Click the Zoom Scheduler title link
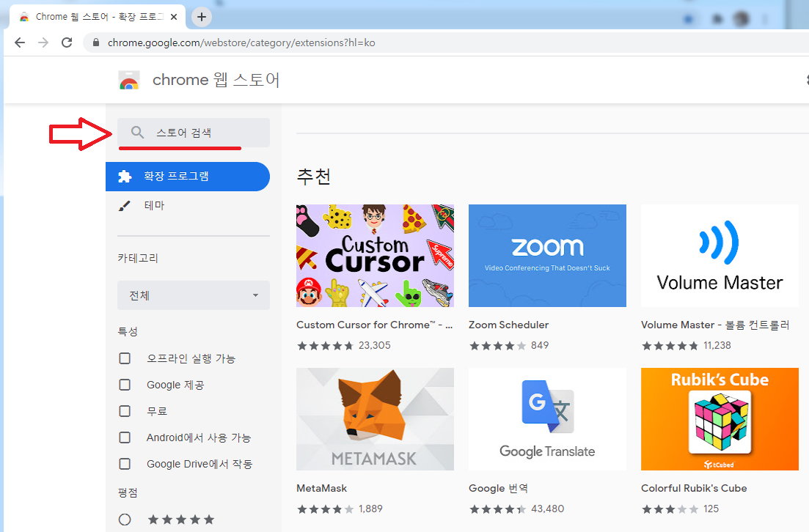Viewport: 809px width, 532px height. 509,325
